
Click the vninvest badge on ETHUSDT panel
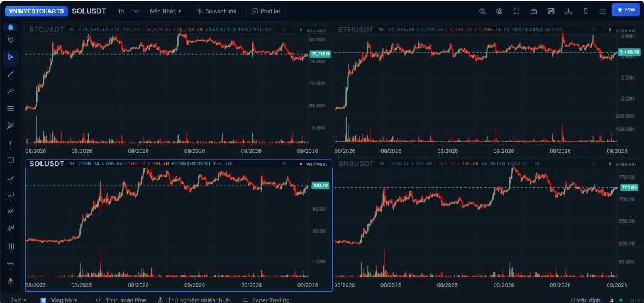click(622, 30)
